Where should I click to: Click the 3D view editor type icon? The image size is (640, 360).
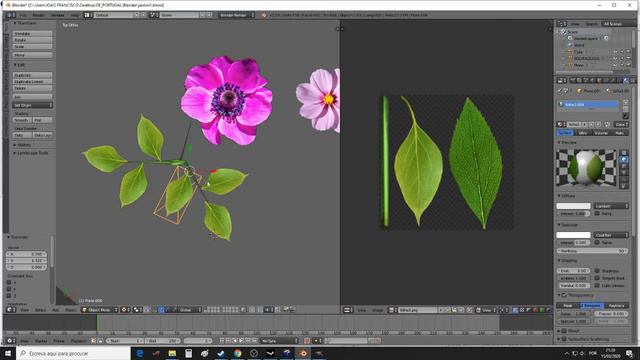coord(10,310)
